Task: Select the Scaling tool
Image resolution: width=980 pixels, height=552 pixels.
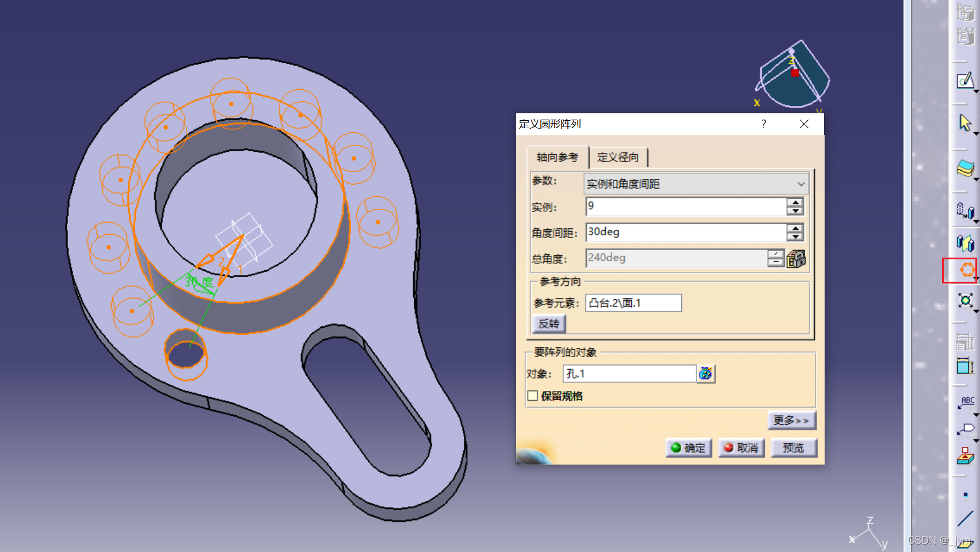Action: (x=966, y=301)
